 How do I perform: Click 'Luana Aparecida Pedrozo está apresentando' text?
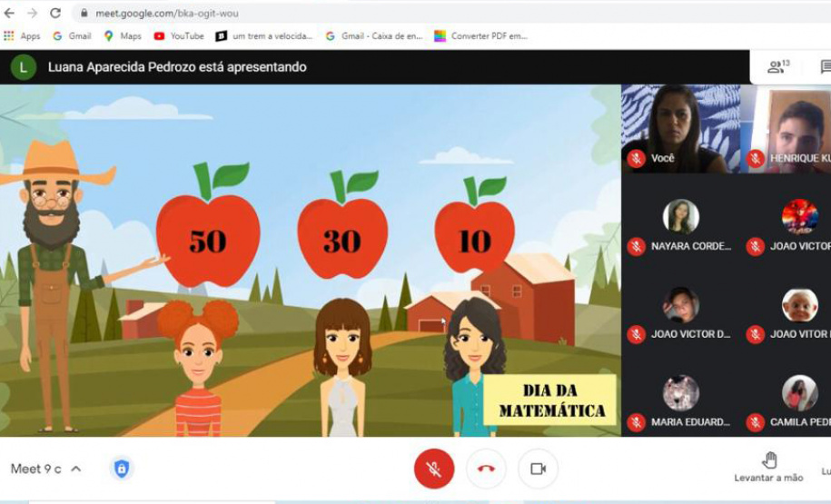point(177,67)
